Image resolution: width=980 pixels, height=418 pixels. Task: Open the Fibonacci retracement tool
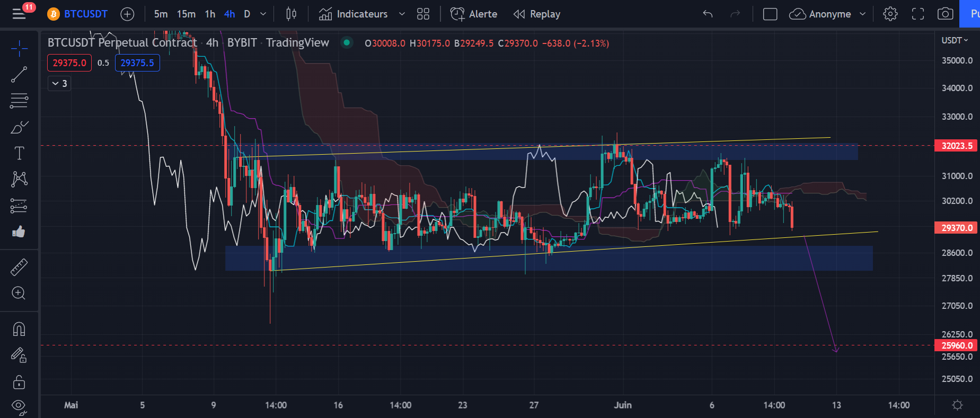click(x=19, y=101)
